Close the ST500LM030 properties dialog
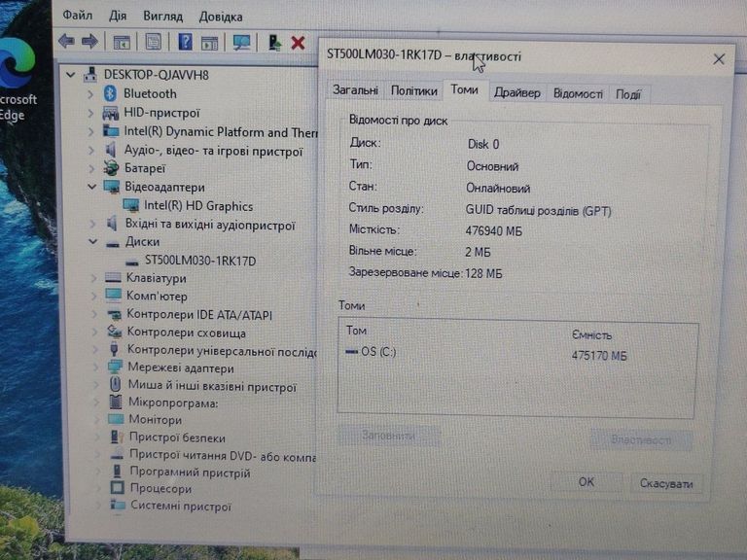Image resolution: width=747 pixels, height=560 pixels. pyautogui.click(x=719, y=59)
